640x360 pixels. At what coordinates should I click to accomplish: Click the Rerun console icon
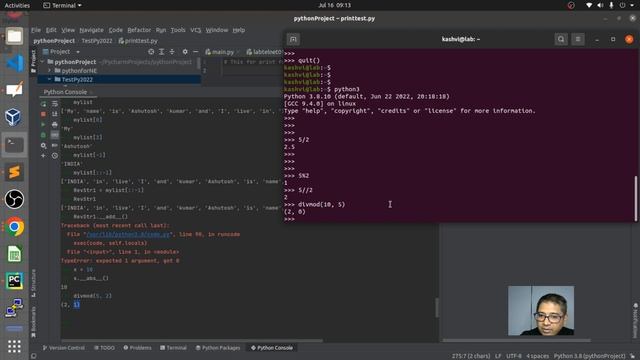[x=43, y=104]
